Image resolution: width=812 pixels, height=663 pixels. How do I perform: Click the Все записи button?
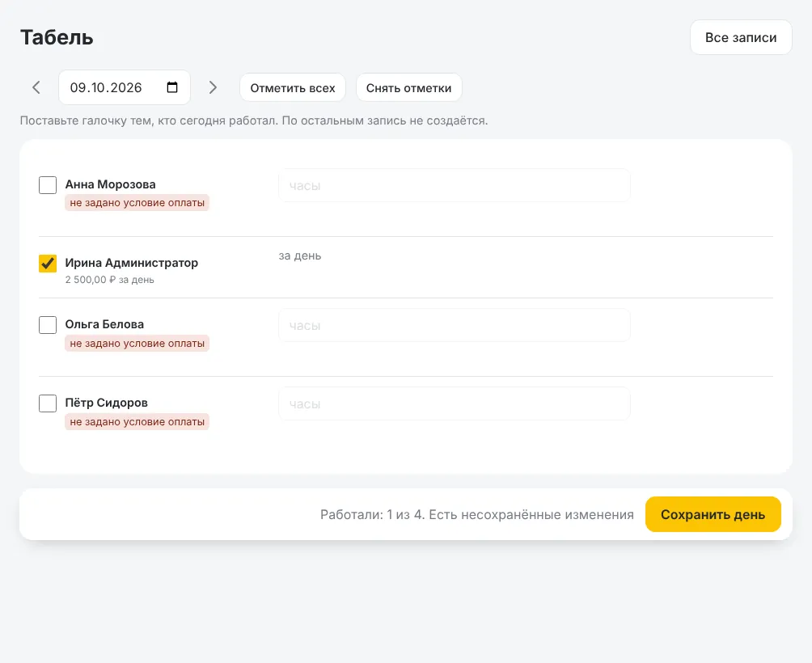[741, 37]
